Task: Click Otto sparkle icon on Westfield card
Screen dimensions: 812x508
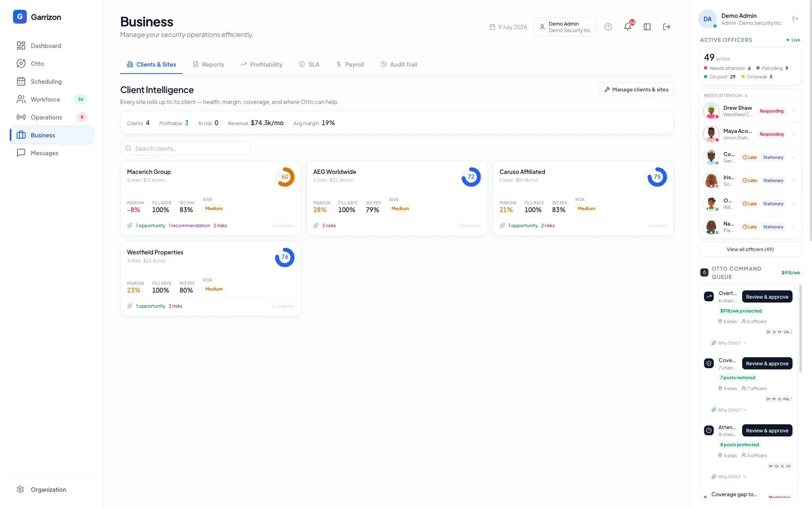Action: [130, 306]
